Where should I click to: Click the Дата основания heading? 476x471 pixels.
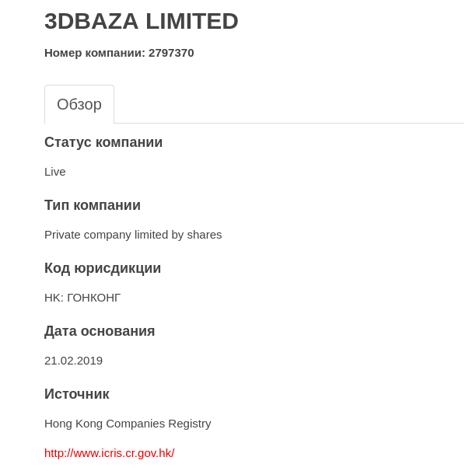pyautogui.click(x=100, y=331)
